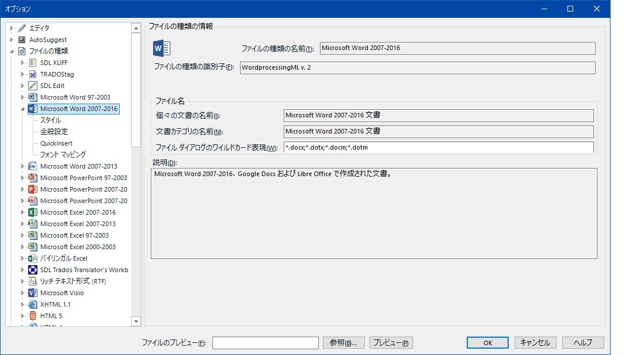
Task: Expand the TRADOStag node
Action: 22,74
